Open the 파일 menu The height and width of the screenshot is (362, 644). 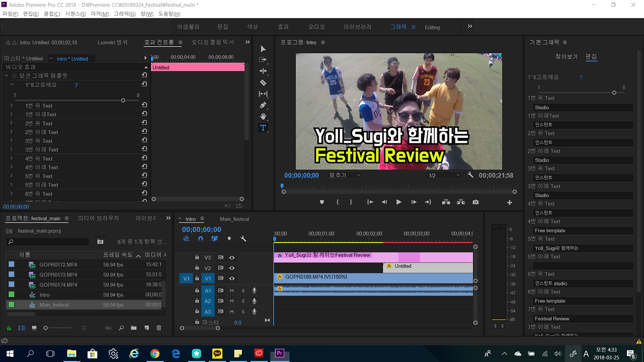pyautogui.click(x=10, y=14)
